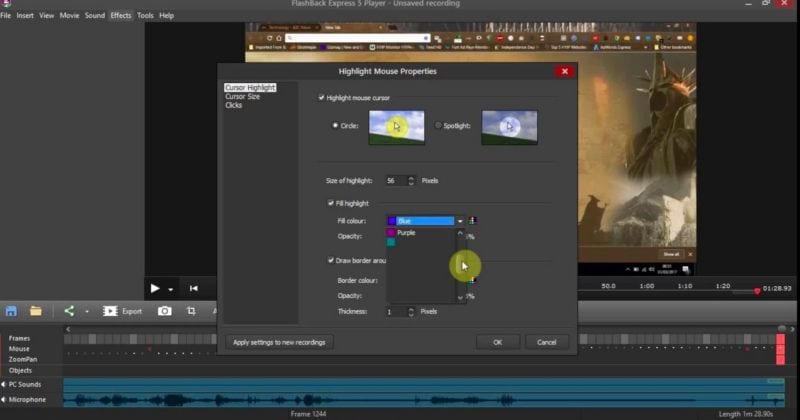Click the 1:00 mark on timeline ruler
The height and width of the screenshot is (420, 800).
[646, 286]
